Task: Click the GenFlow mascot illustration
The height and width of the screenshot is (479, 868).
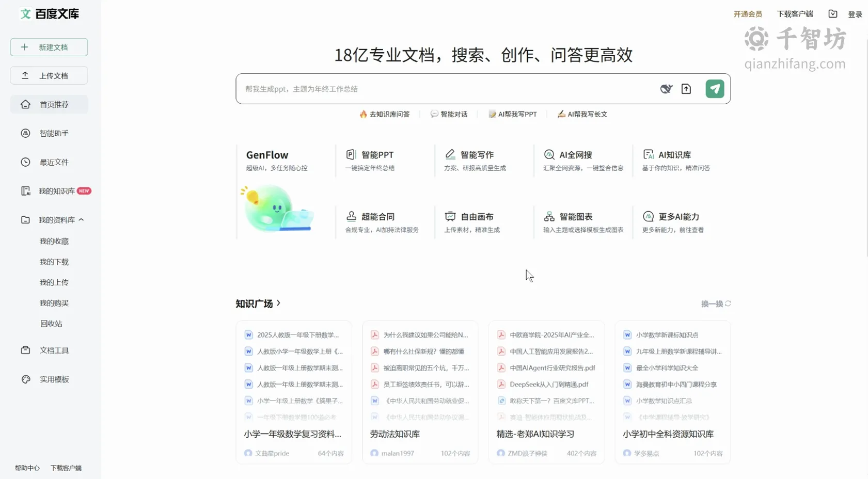Action: (277, 208)
